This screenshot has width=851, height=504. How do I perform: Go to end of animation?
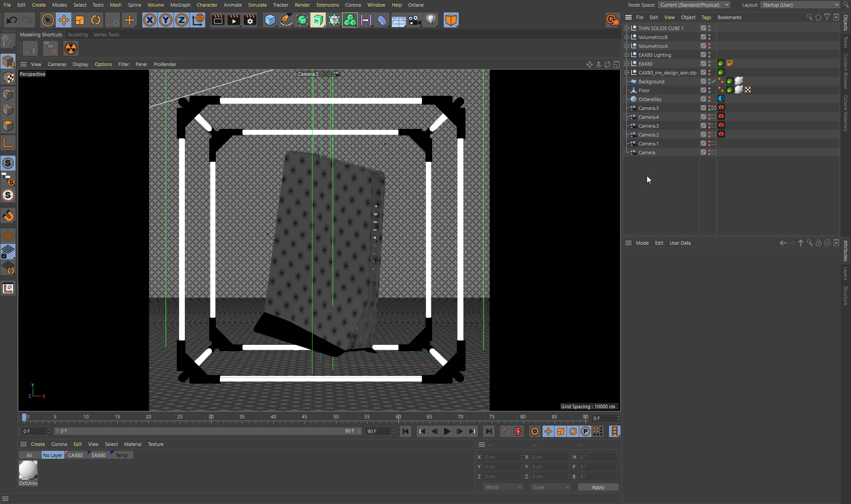click(488, 431)
